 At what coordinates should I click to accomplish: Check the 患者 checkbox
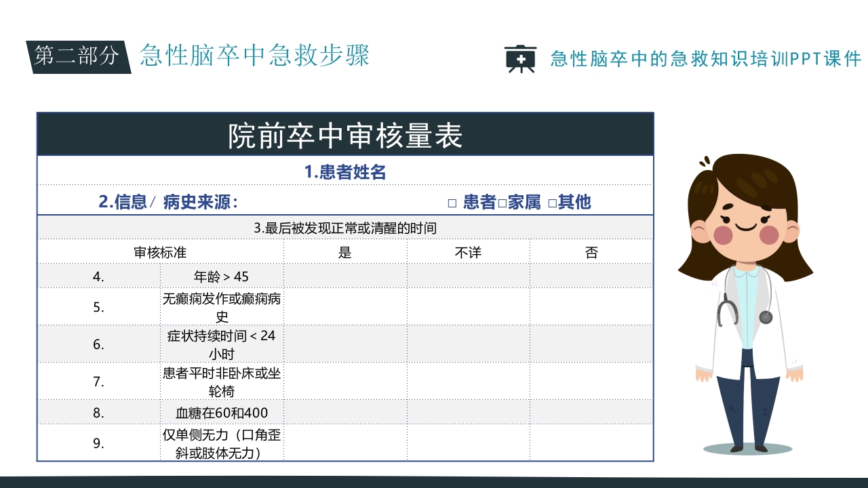(452, 201)
